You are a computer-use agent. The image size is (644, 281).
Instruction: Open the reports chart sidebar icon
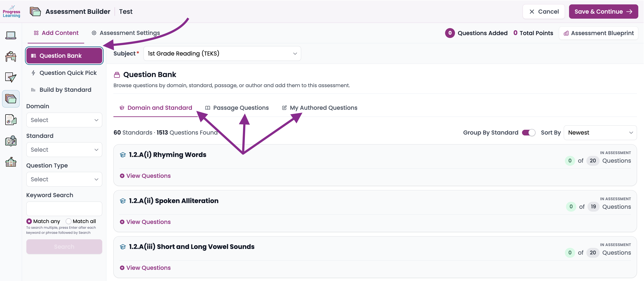pos(11,120)
